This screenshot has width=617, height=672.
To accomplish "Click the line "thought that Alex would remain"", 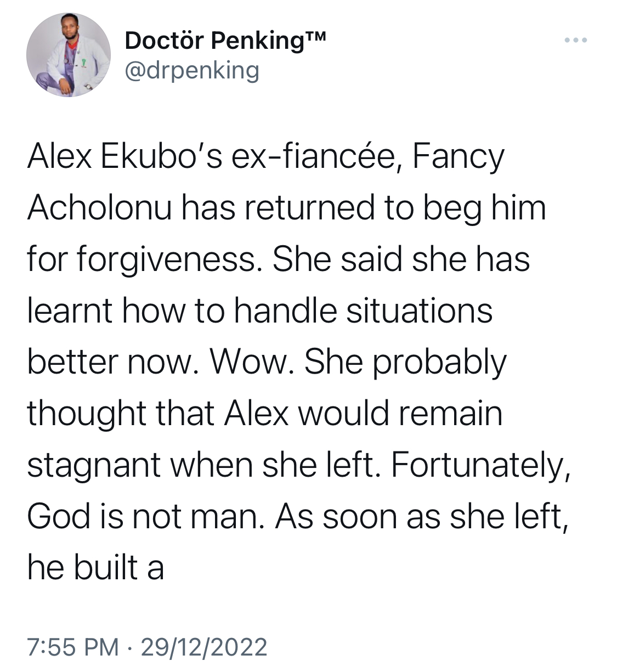I will click(x=264, y=413).
